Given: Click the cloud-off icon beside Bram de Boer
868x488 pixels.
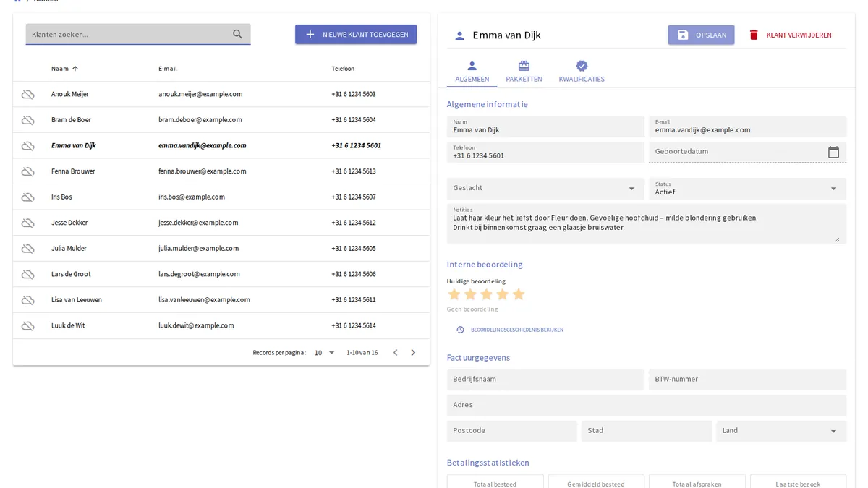Looking at the screenshot, I should pos(27,120).
